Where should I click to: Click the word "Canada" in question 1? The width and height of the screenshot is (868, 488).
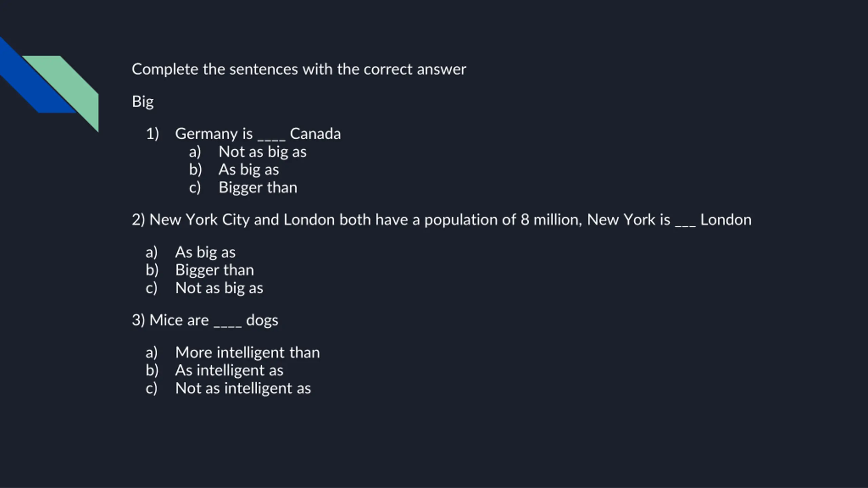pyautogui.click(x=315, y=134)
